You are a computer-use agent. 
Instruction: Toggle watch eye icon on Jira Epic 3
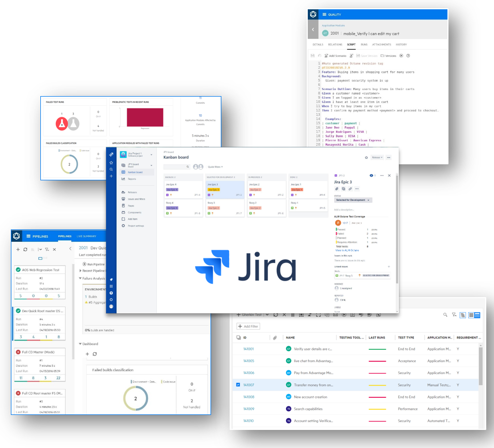371,176
